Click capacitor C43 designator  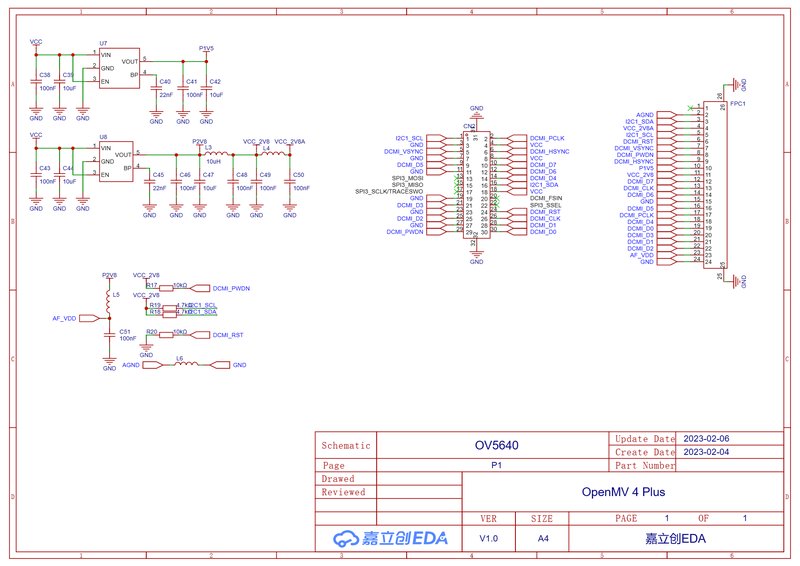click(45, 168)
